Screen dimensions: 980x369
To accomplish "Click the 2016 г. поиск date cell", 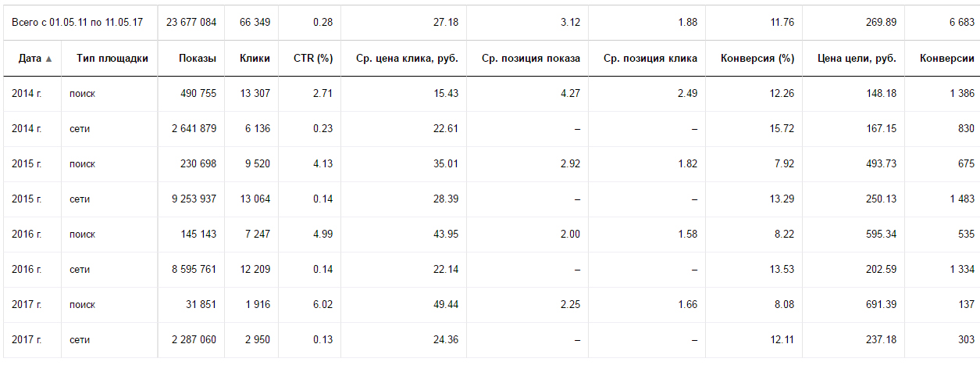I will [x=27, y=235].
